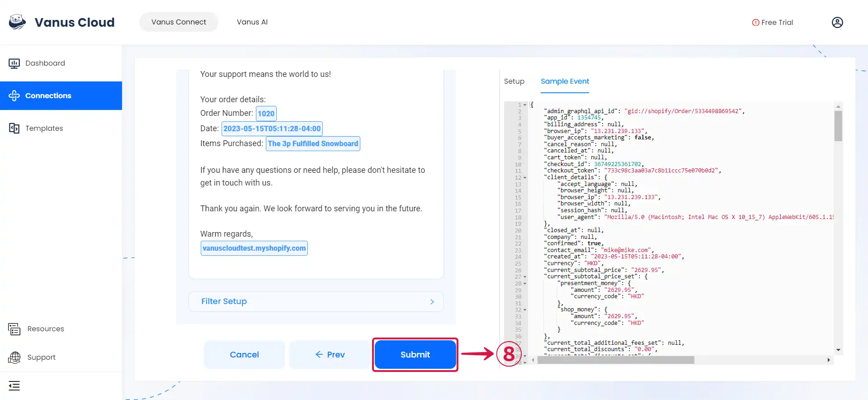
Task: Click the "buyer_accepts_marketing" line
Action: (599, 138)
